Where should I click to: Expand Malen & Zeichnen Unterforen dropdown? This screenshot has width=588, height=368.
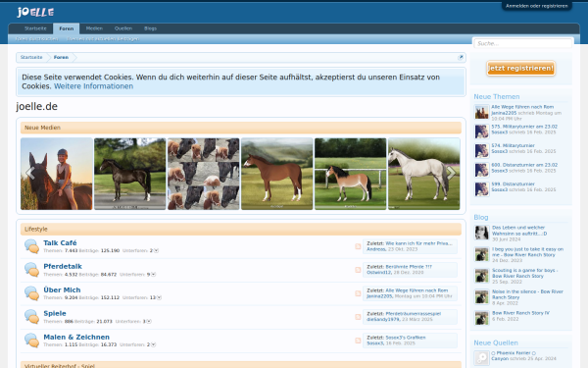coord(154,344)
